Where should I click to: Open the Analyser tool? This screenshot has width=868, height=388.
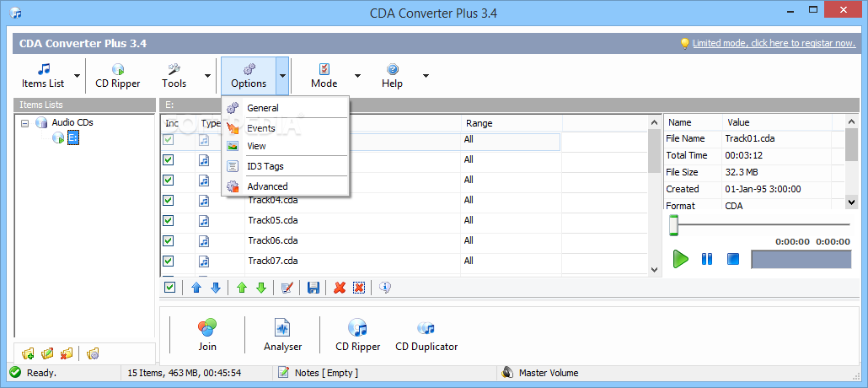282,335
